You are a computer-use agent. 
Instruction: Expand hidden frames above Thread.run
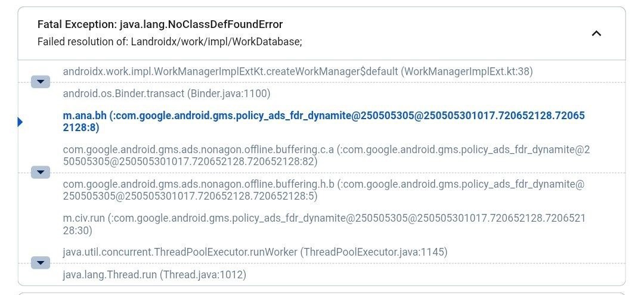click(41, 263)
